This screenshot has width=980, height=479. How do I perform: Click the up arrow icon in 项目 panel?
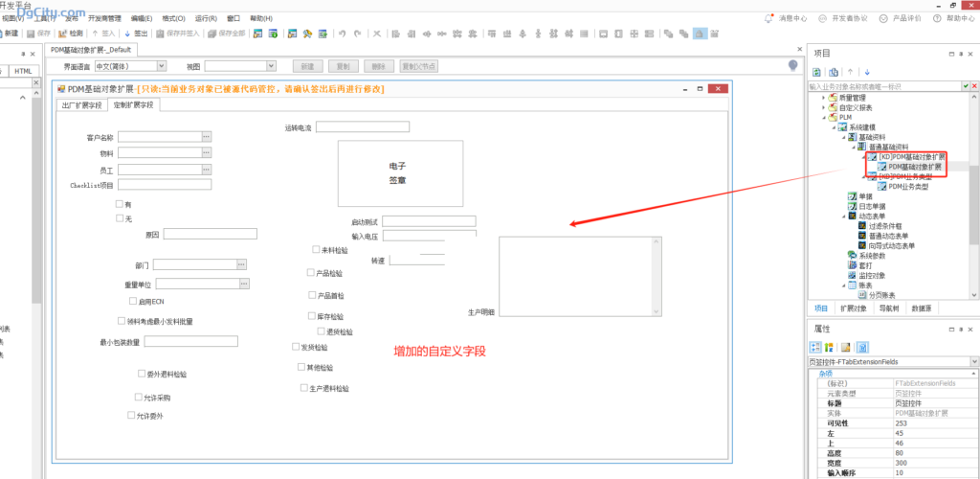[x=850, y=72]
